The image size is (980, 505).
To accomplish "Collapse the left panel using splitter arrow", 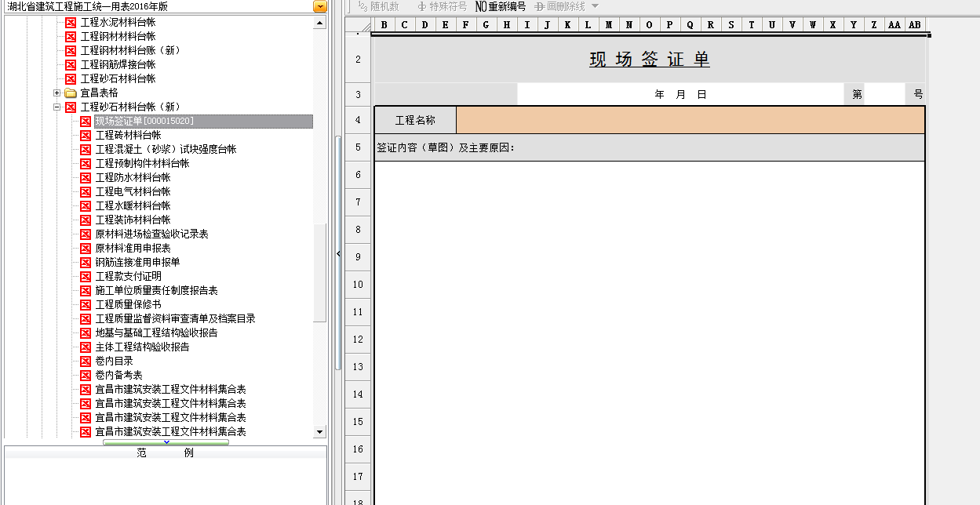I will tap(338, 253).
